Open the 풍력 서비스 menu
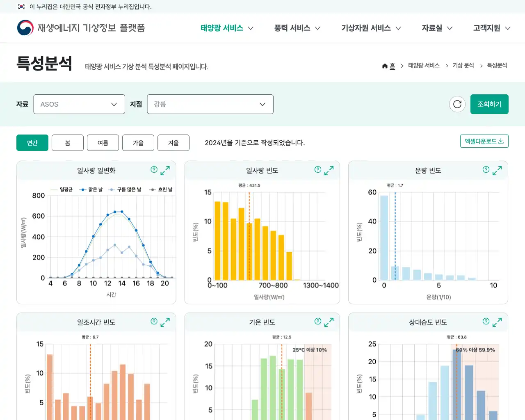This screenshot has width=525, height=420. pyautogui.click(x=292, y=28)
